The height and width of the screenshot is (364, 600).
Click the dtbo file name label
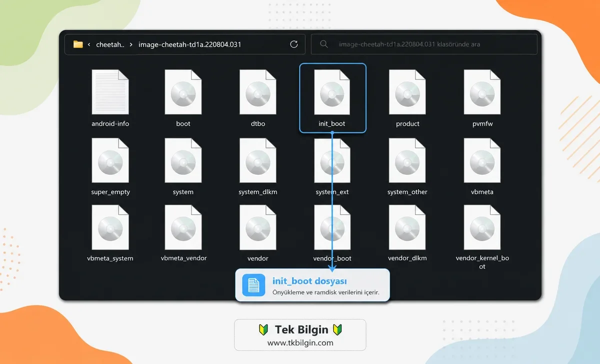(x=258, y=124)
